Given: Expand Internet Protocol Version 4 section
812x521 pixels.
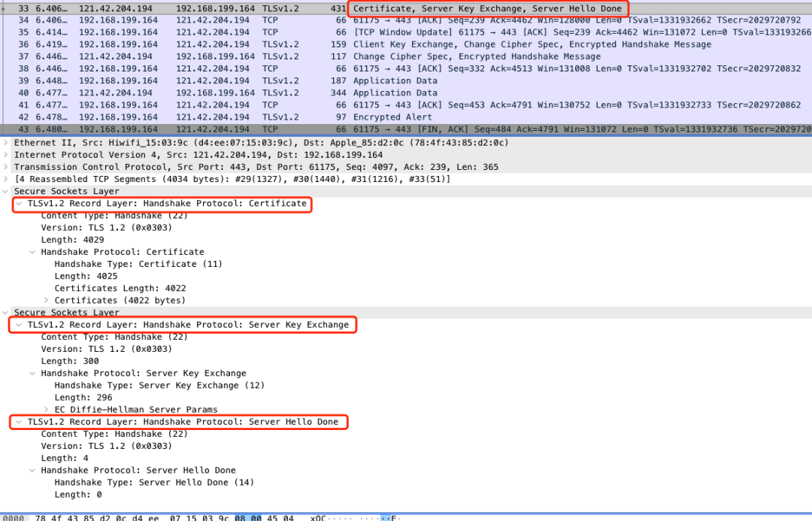Looking at the screenshot, I should click(x=6, y=155).
